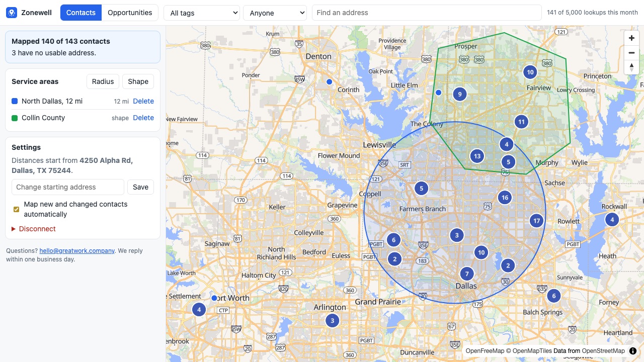The width and height of the screenshot is (644, 362).
Task: Expand the Disconnect section
Action: tap(34, 229)
